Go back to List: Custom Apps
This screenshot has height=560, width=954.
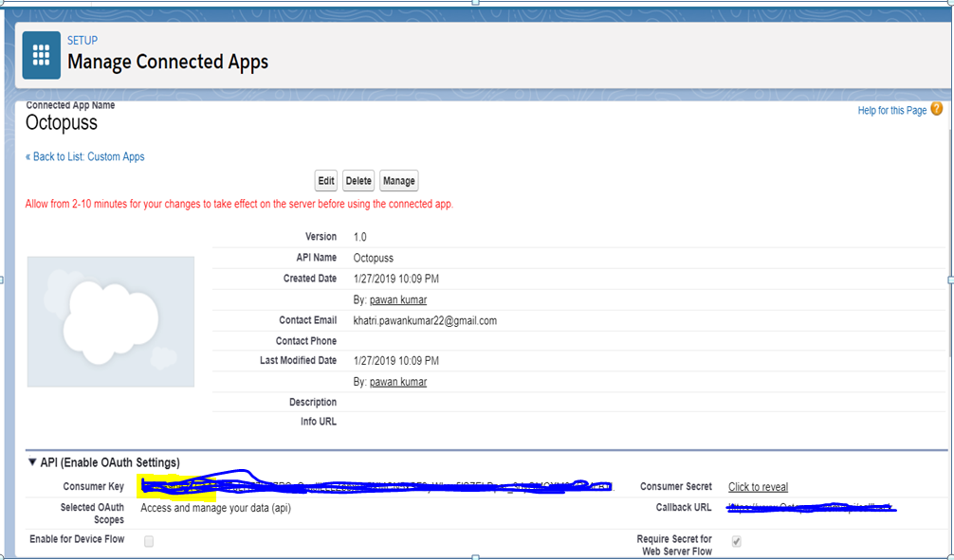tap(85, 157)
